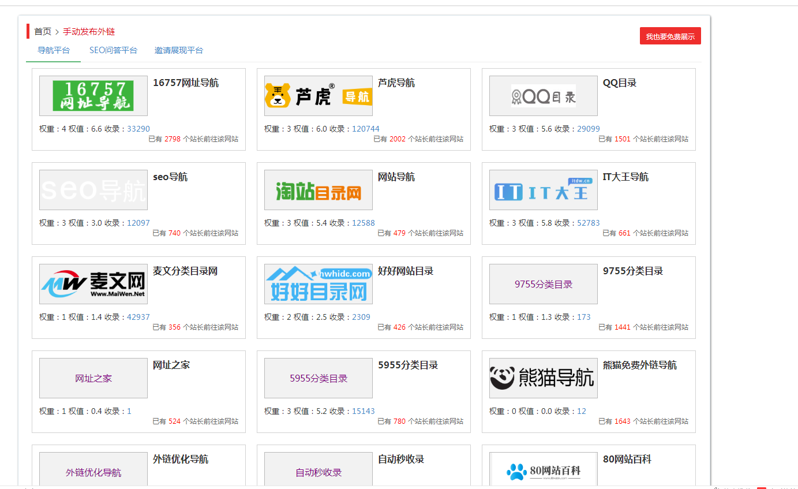798x489 pixels.
Task: Open the 网址之家 purple text thumbnail
Action: pyautogui.click(x=93, y=378)
